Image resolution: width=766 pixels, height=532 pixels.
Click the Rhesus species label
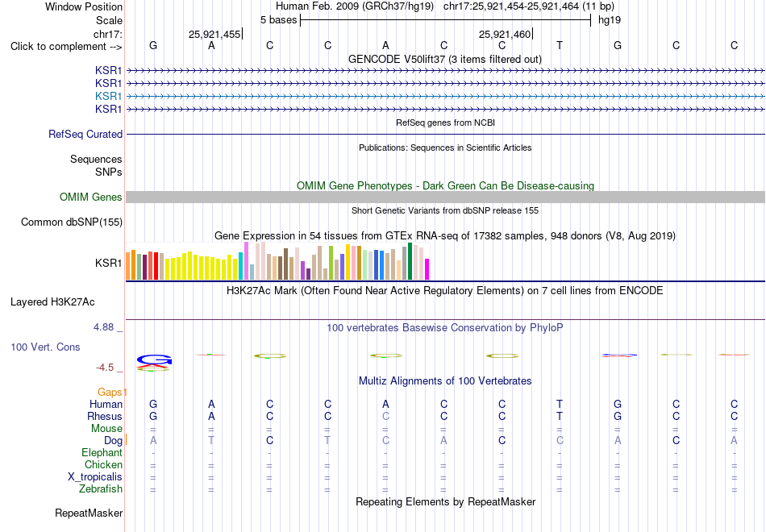coord(105,416)
